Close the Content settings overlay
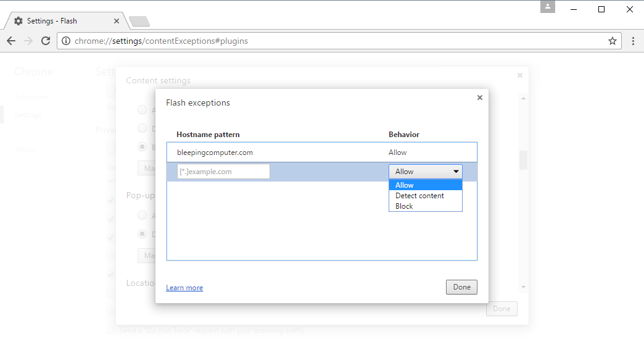 pos(520,75)
